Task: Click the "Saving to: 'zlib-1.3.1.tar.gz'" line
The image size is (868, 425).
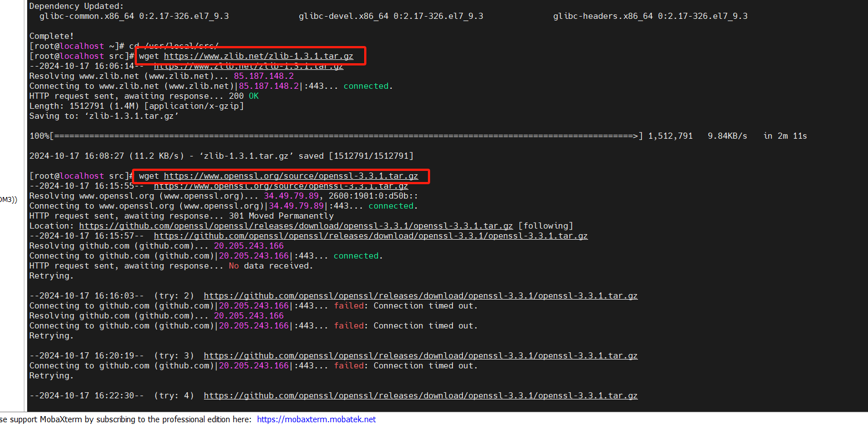Action: tap(104, 116)
